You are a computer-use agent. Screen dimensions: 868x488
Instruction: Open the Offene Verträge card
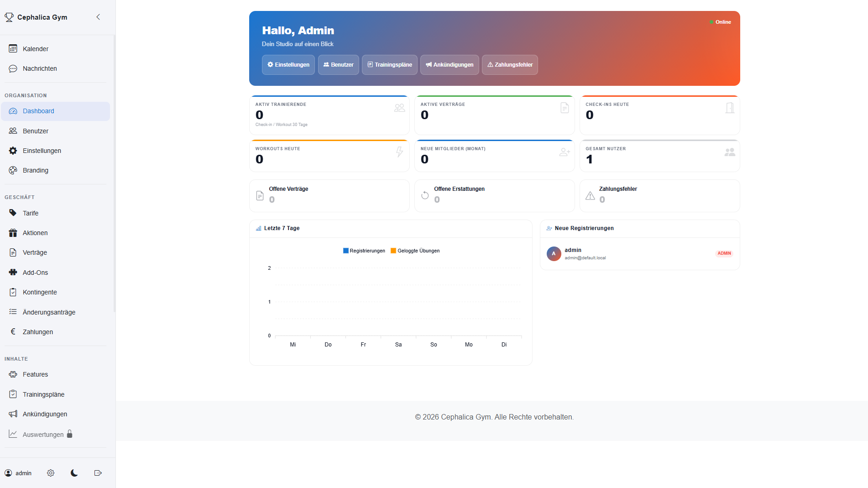(x=329, y=196)
